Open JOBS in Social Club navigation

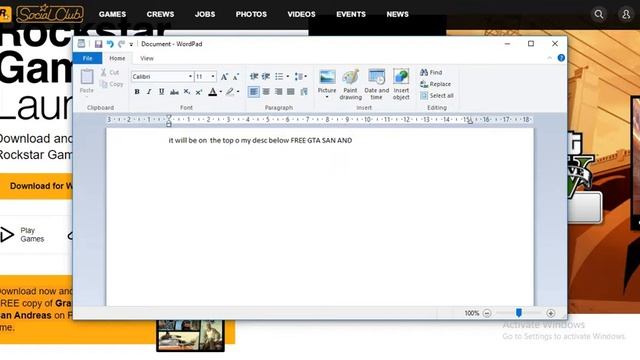(x=205, y=14)
